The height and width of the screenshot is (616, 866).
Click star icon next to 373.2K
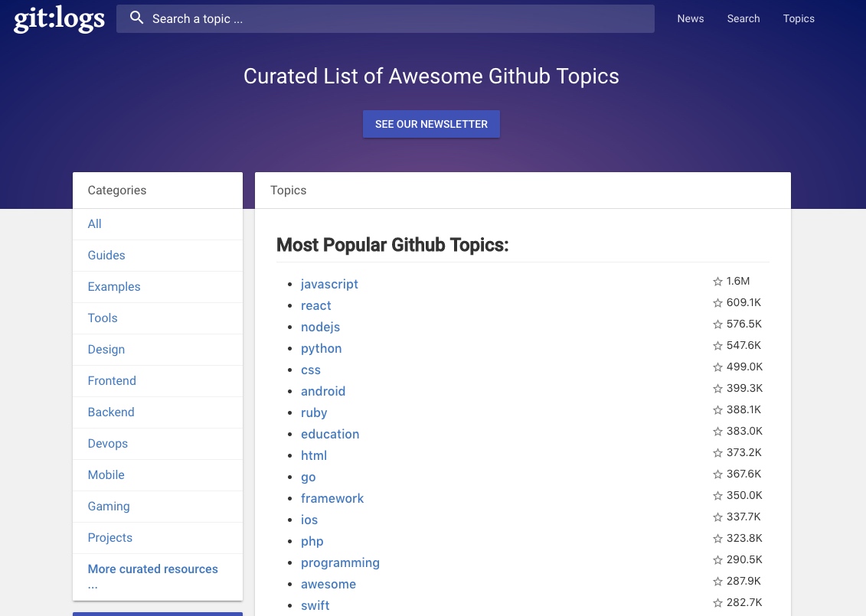tap(718, 453)
